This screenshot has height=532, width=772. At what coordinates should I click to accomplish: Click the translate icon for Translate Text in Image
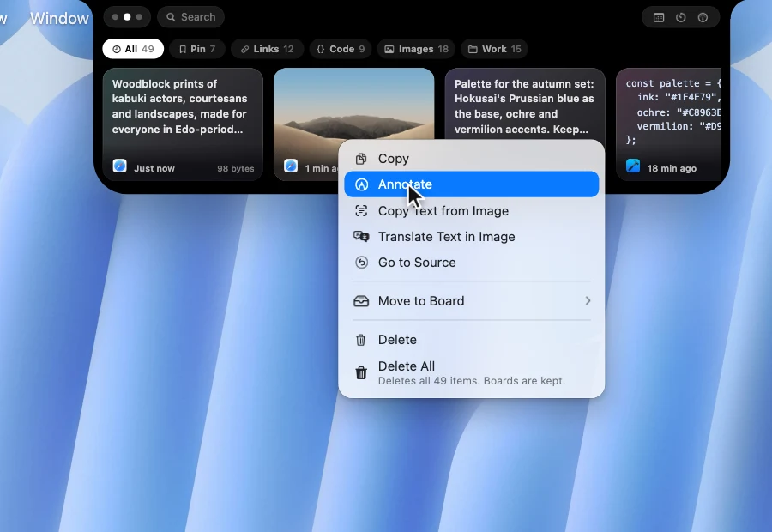361,237
